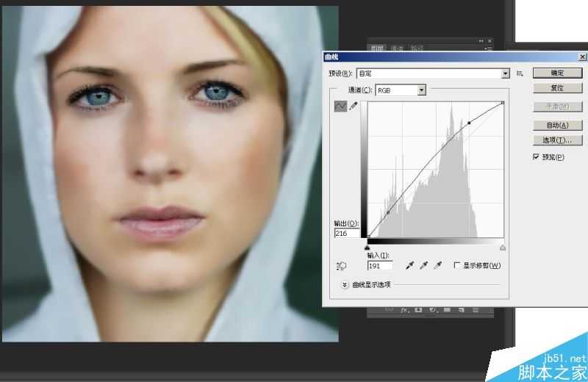
Task: Select the pencil draw-curve tool
Action: click(x=354, y=107)
